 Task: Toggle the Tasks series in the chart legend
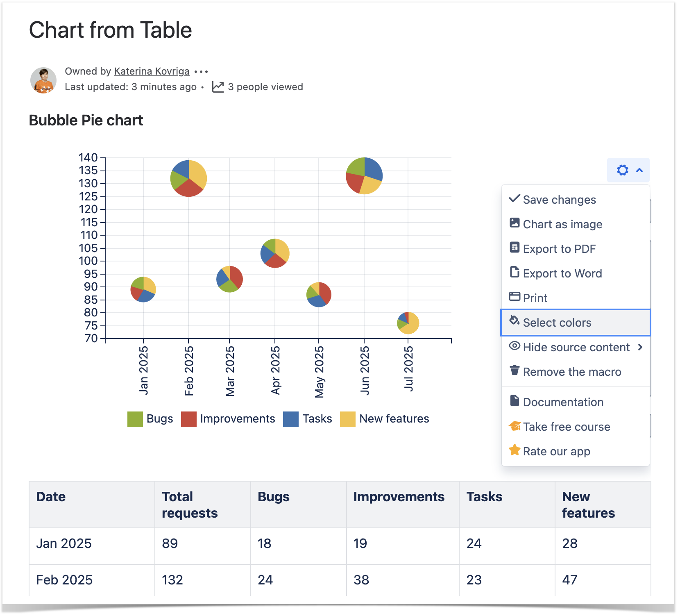coord(308,419)
